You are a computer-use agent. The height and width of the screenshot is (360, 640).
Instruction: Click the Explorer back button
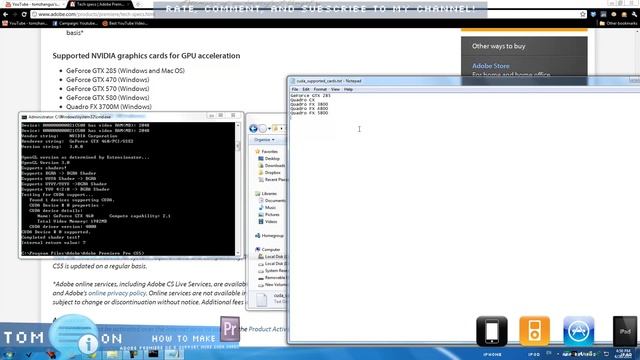[253, 129]
